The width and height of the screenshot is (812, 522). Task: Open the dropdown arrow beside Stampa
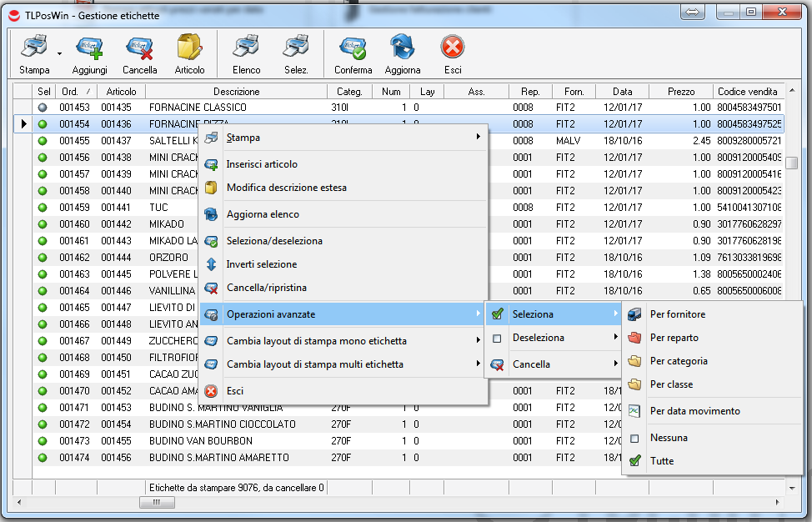pos(60,54)
